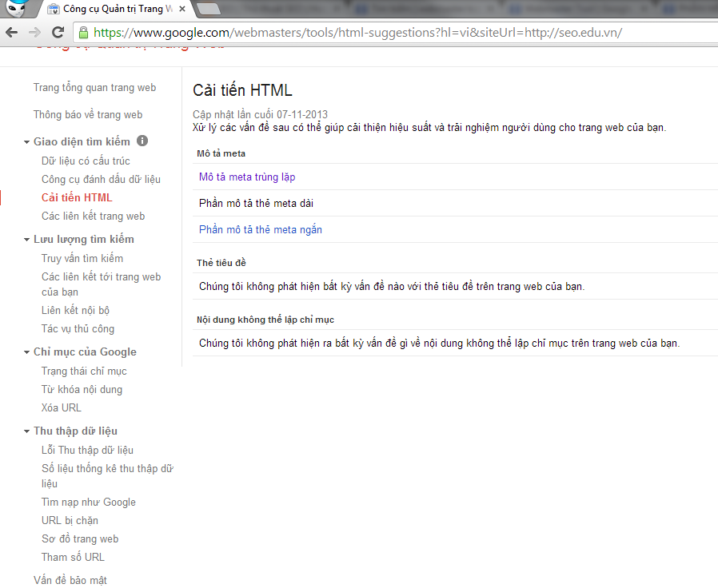This screenshot has width=718, height=588.
Task: Open Truy vấn tìm kiếm
Action: tap(82, 259)
